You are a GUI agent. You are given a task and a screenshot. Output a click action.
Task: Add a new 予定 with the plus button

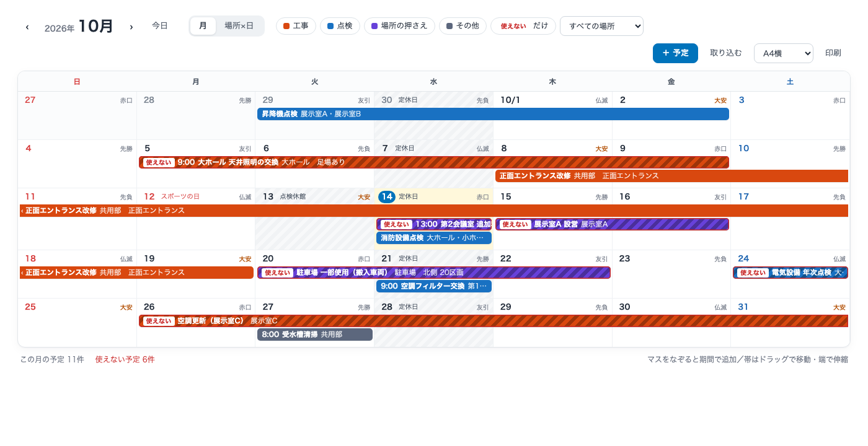tap(675, 53)
